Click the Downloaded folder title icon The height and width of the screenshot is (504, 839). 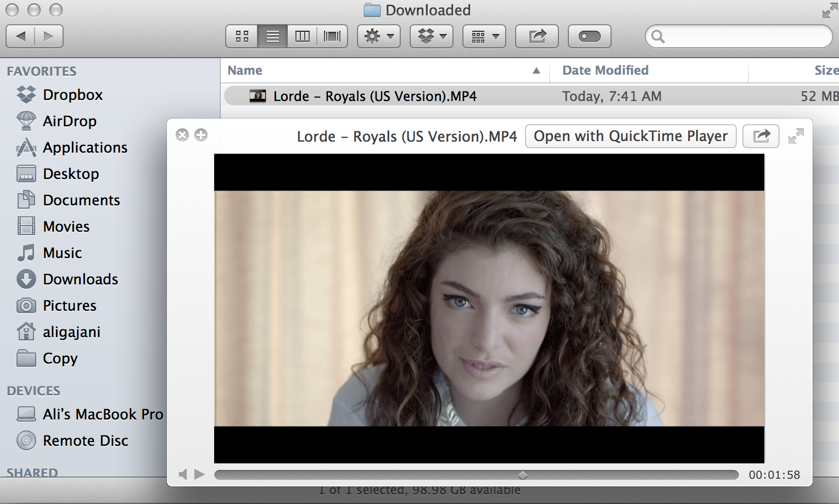372,10
